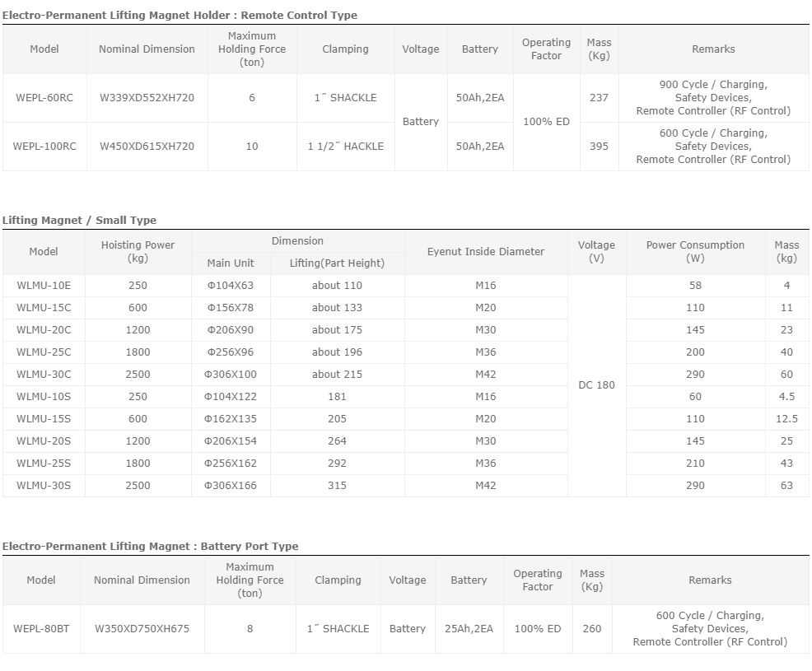
Task: Click mass value '395'
Action: tap(600, 146)
